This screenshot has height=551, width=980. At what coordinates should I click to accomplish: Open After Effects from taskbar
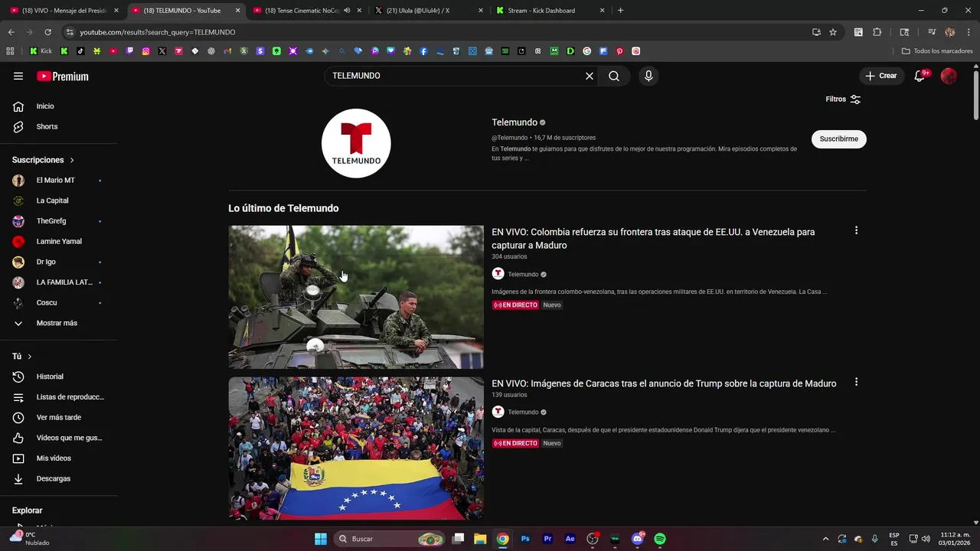pyautogui.click(x=570, y=539)
